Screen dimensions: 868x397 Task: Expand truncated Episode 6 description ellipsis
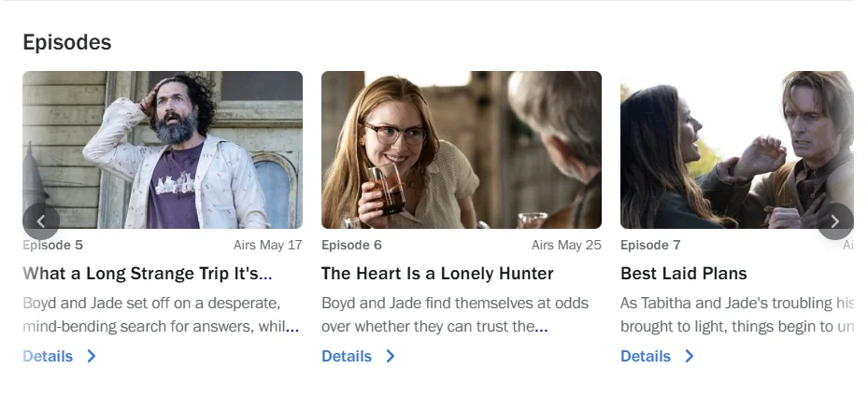tap(541, 328)
